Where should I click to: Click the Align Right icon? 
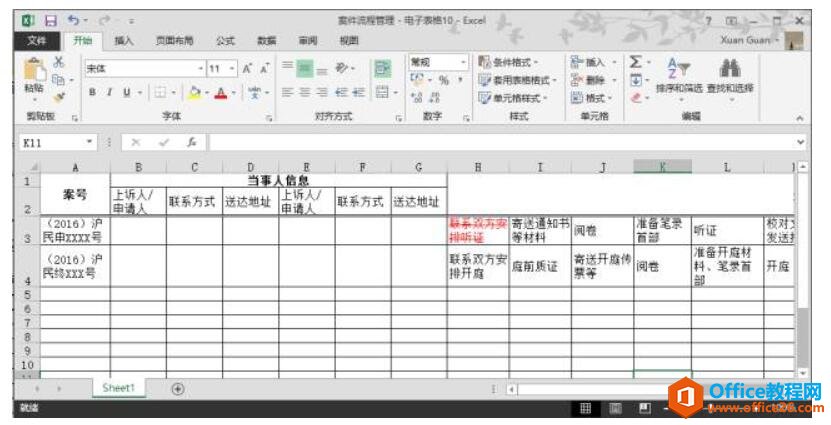click(x=322, y=93)
